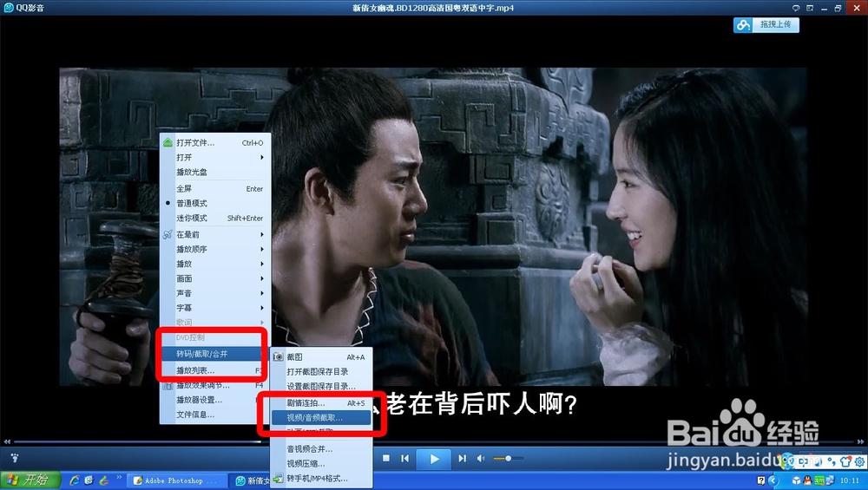Viewport: 868px width, 490px height.
Task: Open the Windows 开始 Start button
Action: pos(30,480)
